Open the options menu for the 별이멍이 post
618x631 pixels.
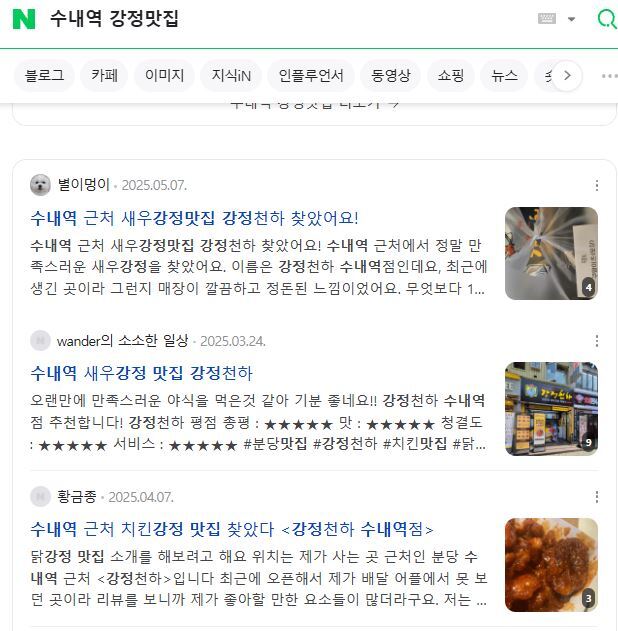coord(597,185)
